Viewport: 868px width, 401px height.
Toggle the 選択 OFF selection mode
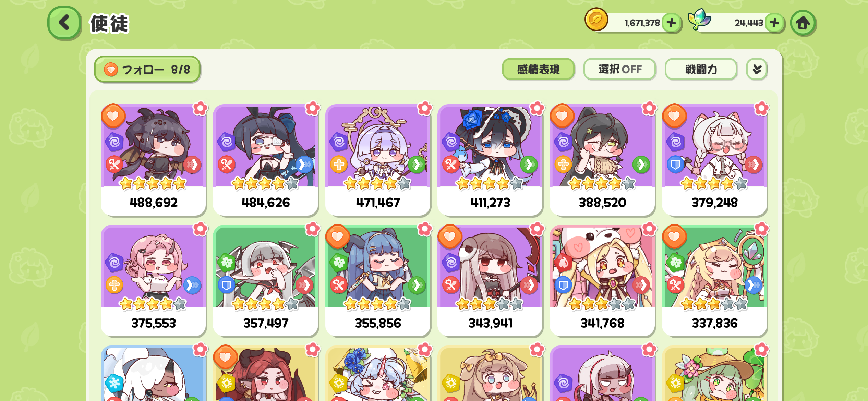point(620,69)
